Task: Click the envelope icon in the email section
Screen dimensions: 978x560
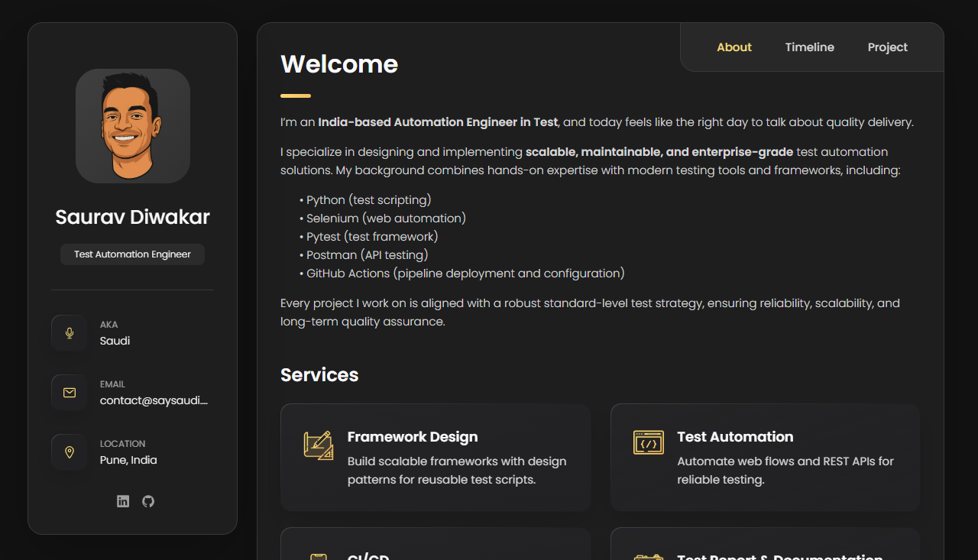Action: coord(69,392)
